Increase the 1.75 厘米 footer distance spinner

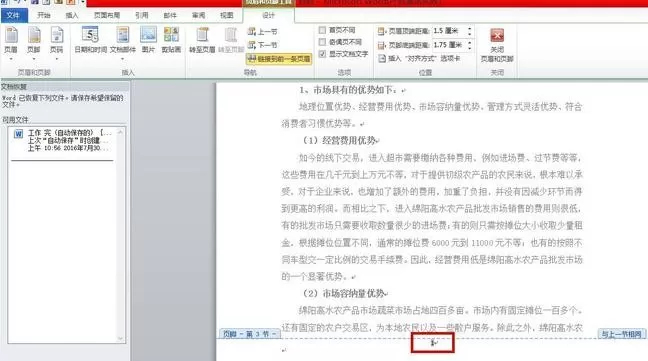469,43
